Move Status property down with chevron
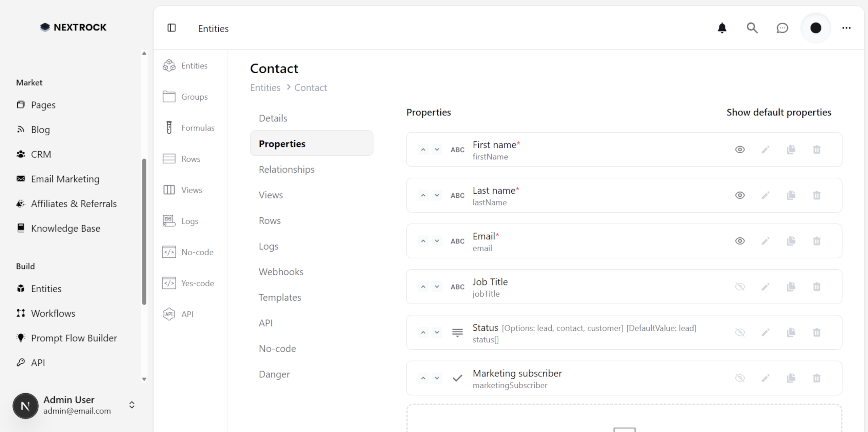Screen dimensions: 868x432 pyautogui.click(x=437, y=332)
